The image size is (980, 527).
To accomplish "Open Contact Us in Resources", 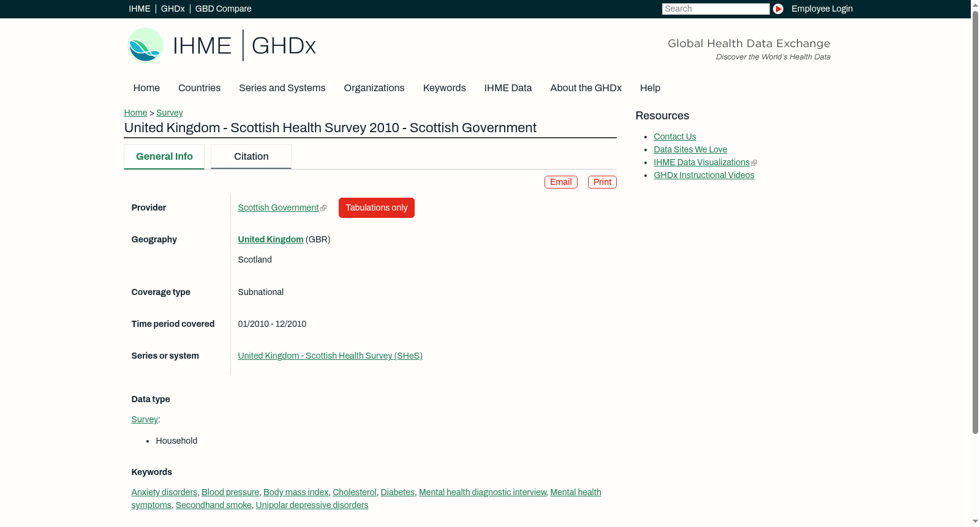I will 675,136.
